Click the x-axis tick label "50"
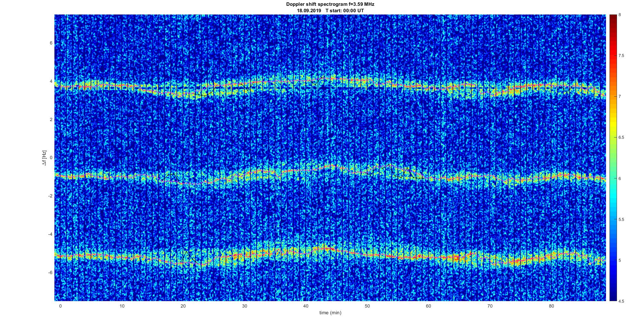Viewport: 644px width, 323px height. click(367, 306)
